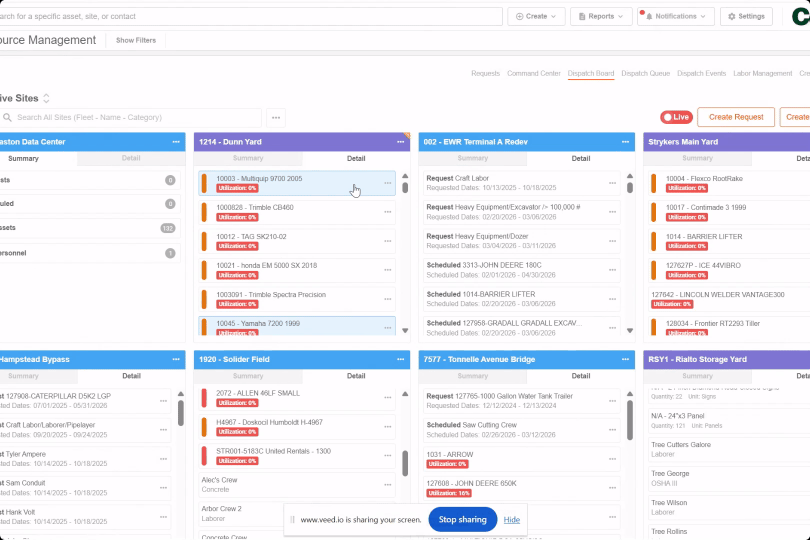The height and width of the screenshot is (540, 810).
Task: Open options for 1003091 - Trimble Spectra Precision
Action: pos(387,299)
